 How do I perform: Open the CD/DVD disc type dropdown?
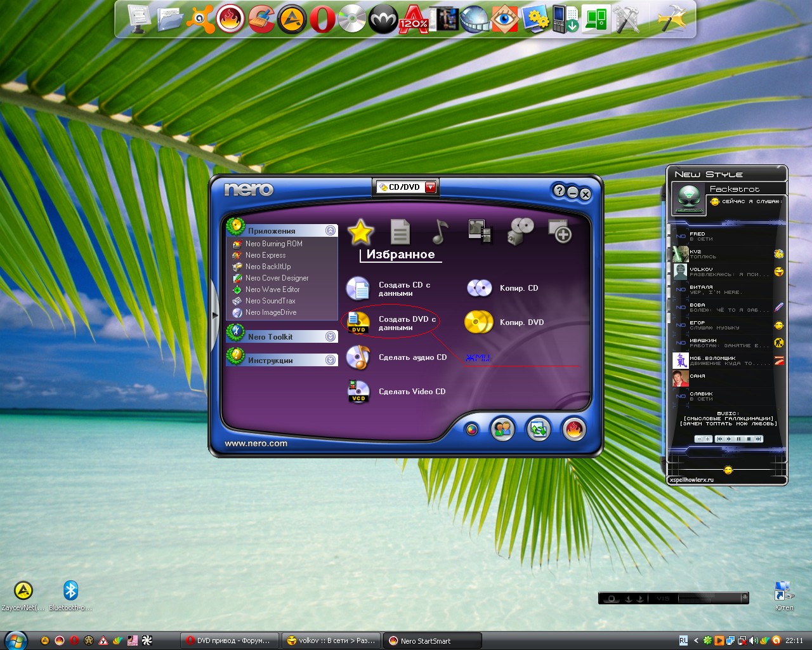[431, 187]
